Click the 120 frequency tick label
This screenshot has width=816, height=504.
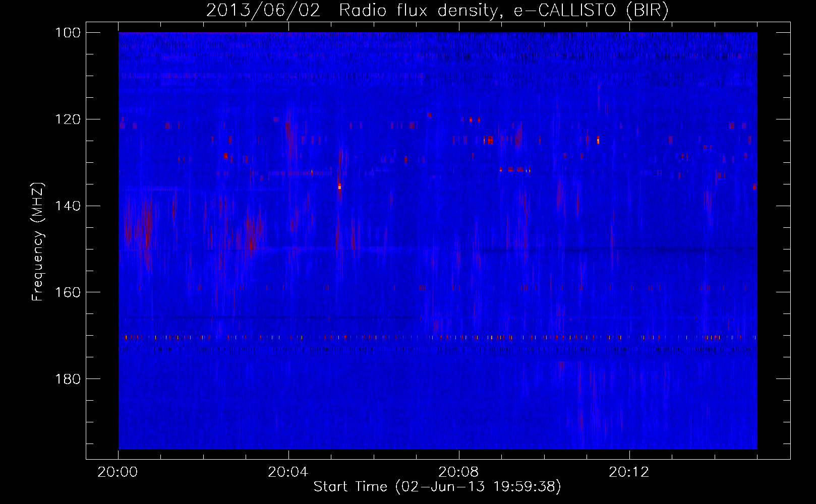point(67,119)
